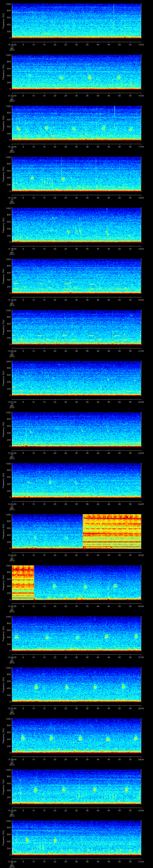
Task: Click the spectrogram panel starting at 13:15:00
Action: click(x=77, y=72)
